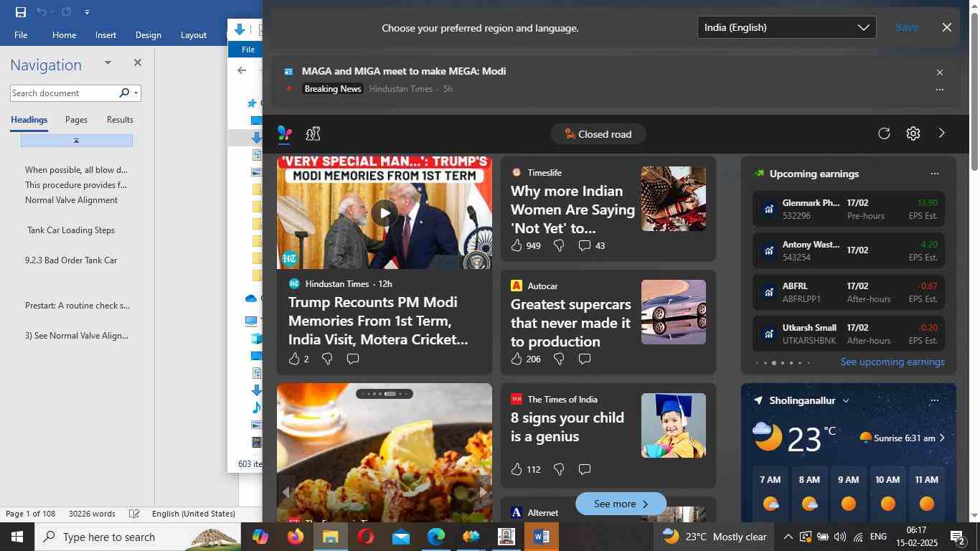This screenshot has width=980, height=551.
Task: Open 'Why more Indian Women' Timeslife article
Action: pyautogui.click(x=573, y=209)
